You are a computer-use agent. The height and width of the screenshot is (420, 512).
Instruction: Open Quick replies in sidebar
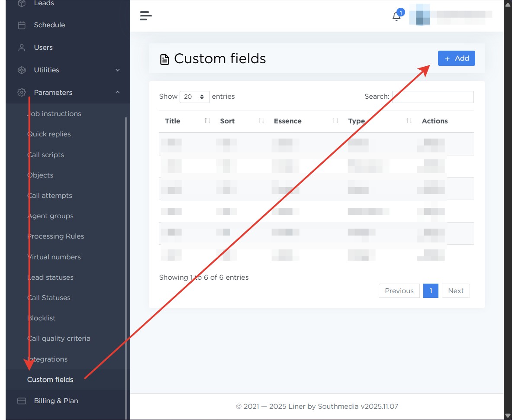(49, 134)
